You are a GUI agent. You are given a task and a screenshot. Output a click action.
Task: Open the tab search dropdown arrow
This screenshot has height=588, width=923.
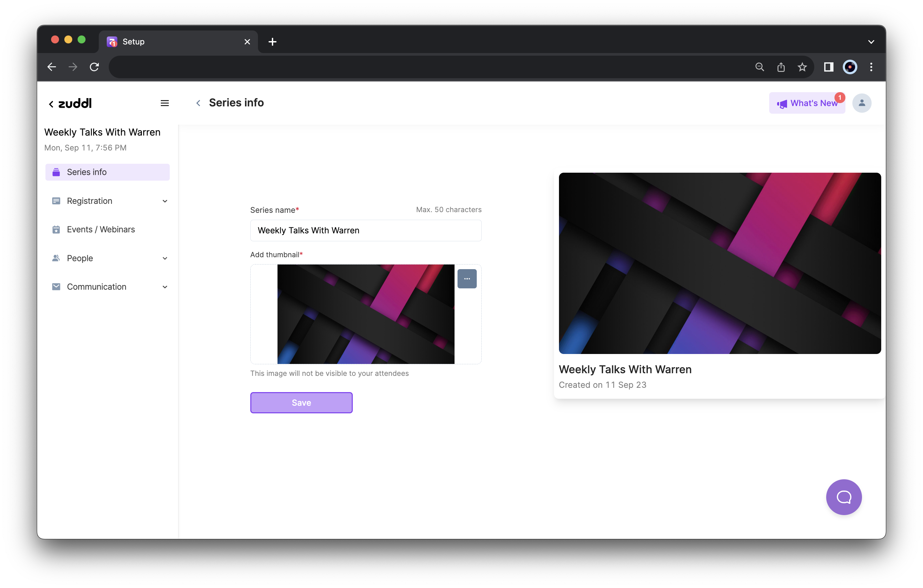871,42
